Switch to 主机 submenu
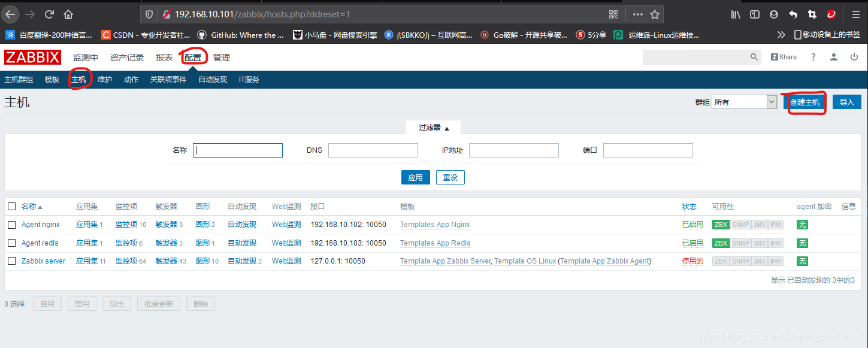The width and height of the screenshot is (868, 348). pyautogui.click(x=78, y=79)
